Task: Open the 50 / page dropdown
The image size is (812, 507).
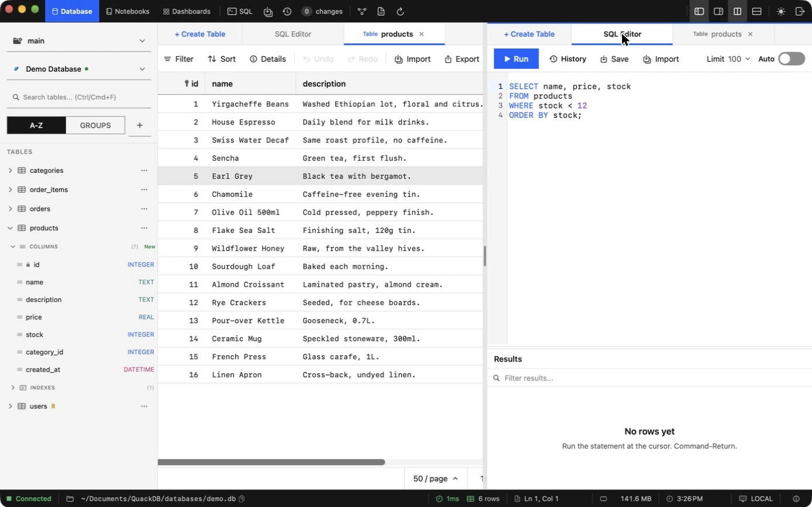Action: tap(436, 478)
